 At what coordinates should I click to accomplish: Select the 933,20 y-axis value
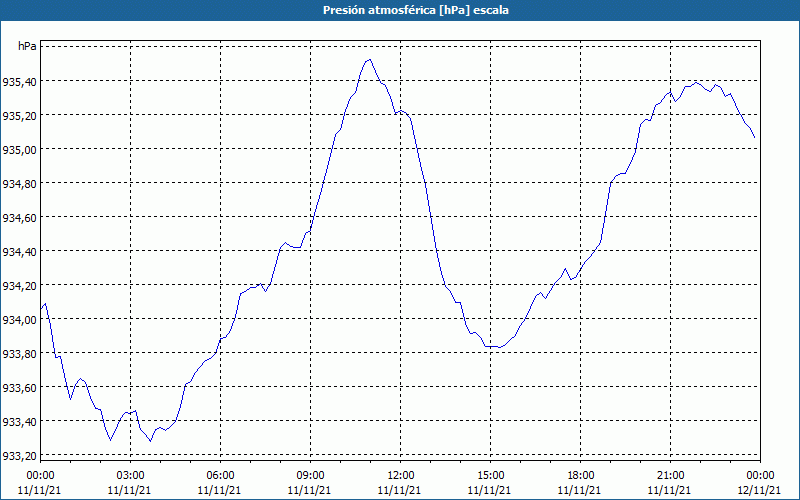click(x=19, y=456)
